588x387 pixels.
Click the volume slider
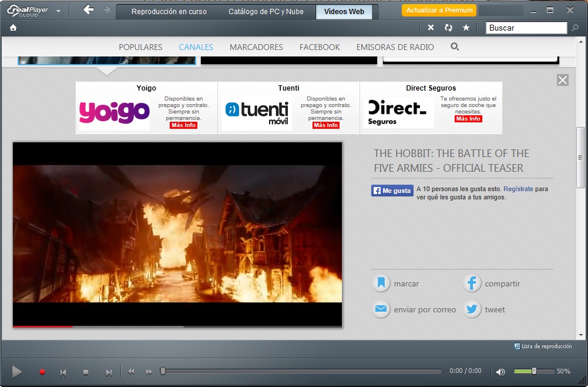coord(534,371)
